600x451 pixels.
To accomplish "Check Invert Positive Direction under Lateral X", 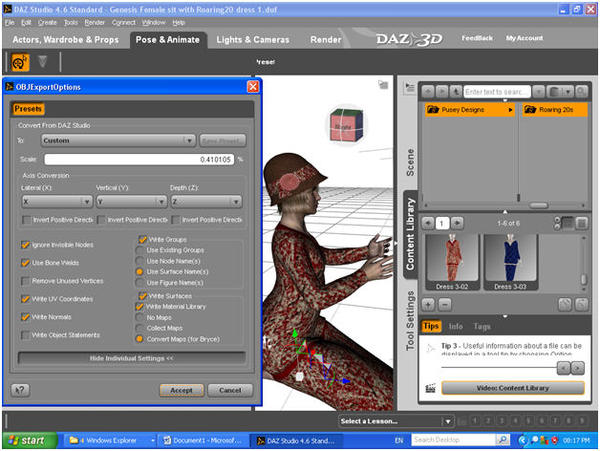I will click(26, 220).
